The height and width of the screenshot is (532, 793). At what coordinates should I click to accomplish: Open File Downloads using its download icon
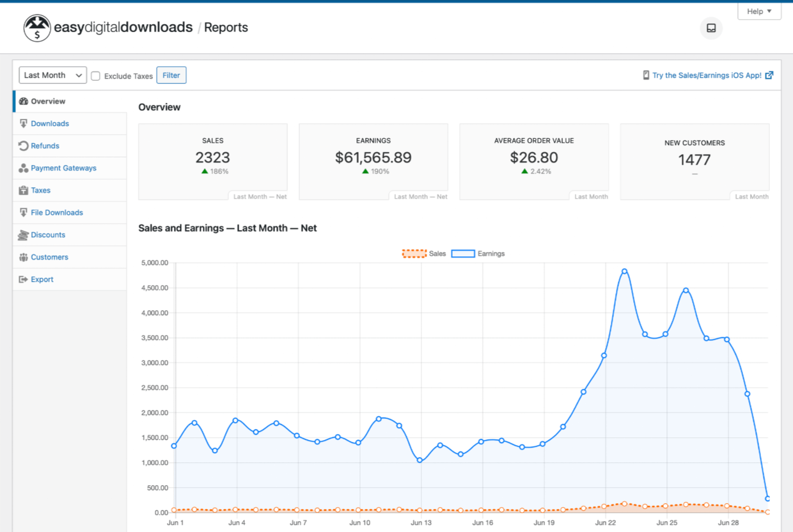23,212
